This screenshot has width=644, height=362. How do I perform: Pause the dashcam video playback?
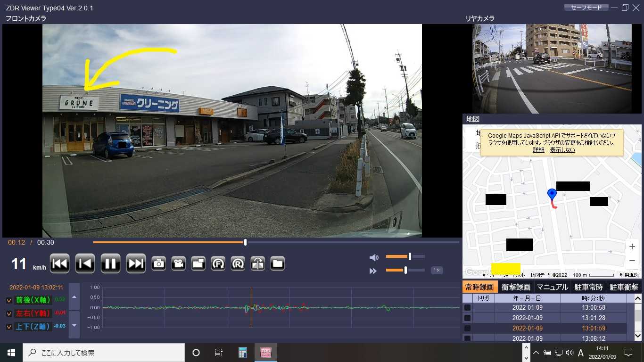coord(110,263)
